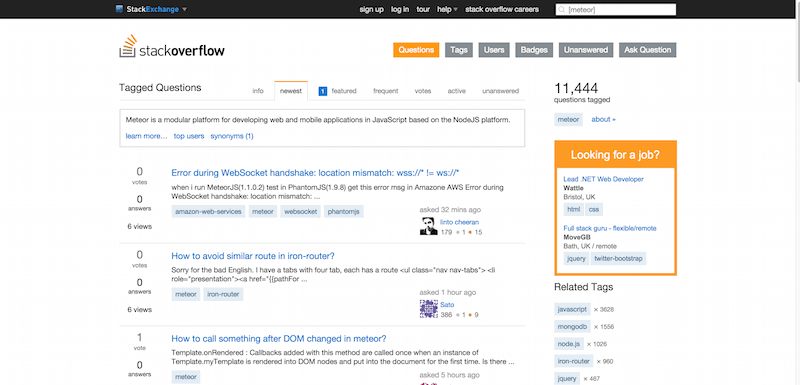Click the iron-router related tag

click(574, 361)
